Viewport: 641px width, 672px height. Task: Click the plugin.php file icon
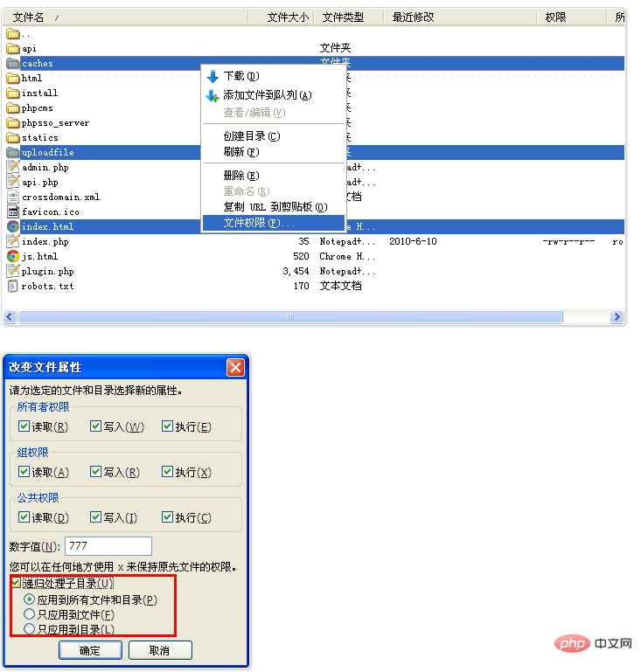click(x=13, y=271)
